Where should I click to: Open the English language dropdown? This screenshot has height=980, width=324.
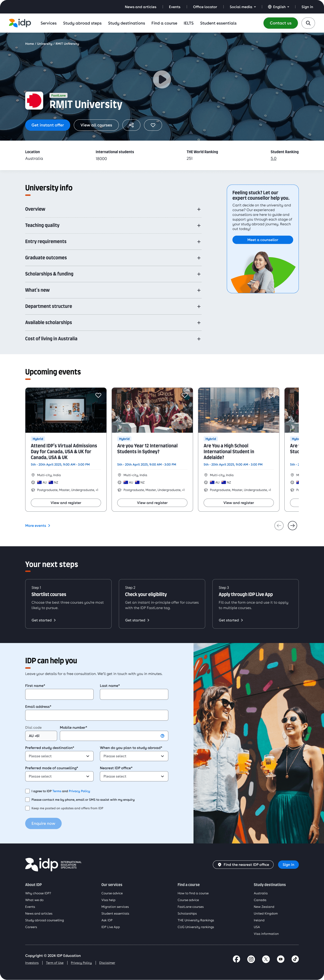pyautogui.click(x=278, y=7)
